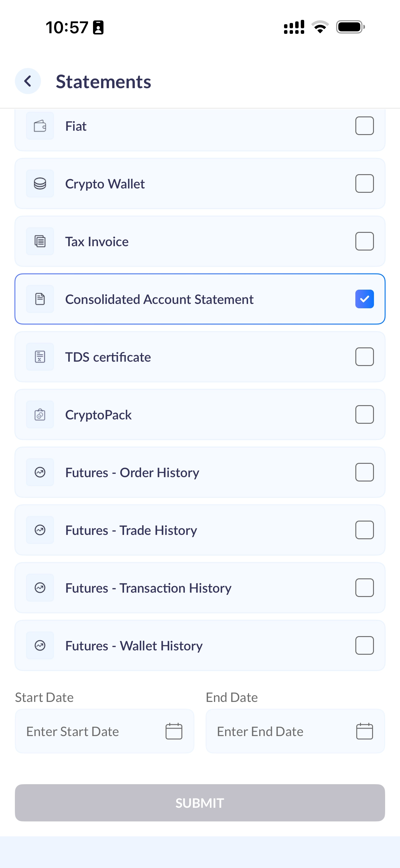Image resolution: width=400 pixels, height=868 pixels.
Task: Uncheck the Consolidated Account Statement checkbox
Action: coord(365,299)
